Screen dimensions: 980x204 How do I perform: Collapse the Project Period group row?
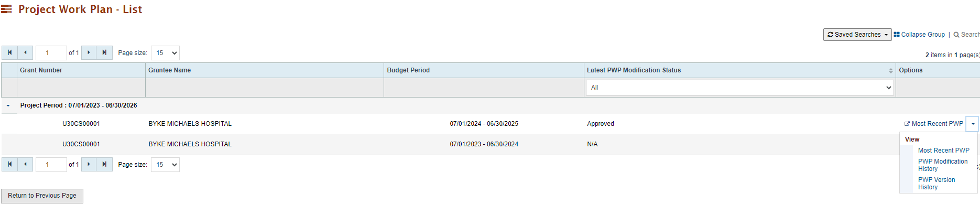click(8, 105)
